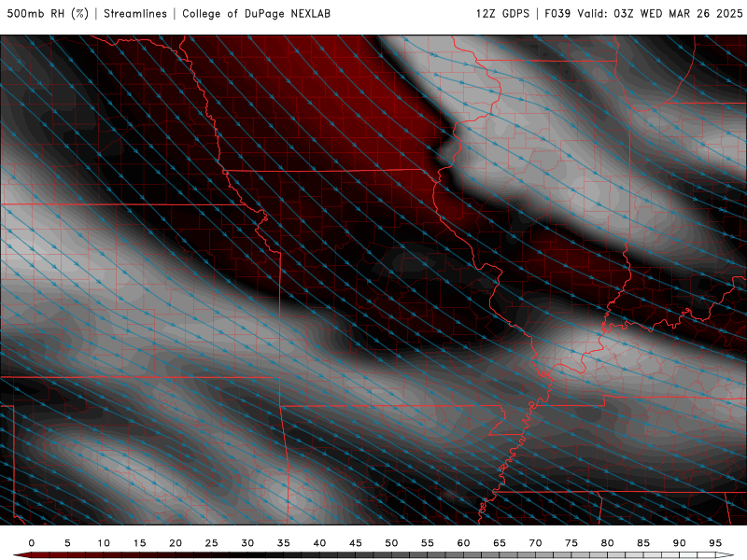Click the "65" label on the color scale
747x560 pixels.
(x=500, y=543)
